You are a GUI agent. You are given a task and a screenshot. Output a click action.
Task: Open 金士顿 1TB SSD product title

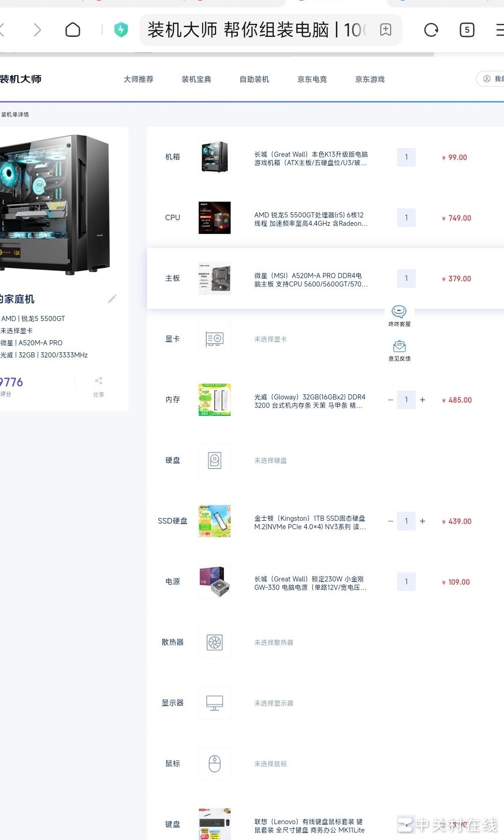tap(310, 523)
